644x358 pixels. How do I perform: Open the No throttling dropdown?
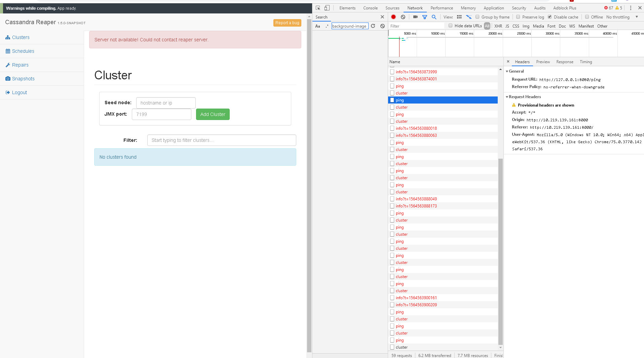[619, 17]
